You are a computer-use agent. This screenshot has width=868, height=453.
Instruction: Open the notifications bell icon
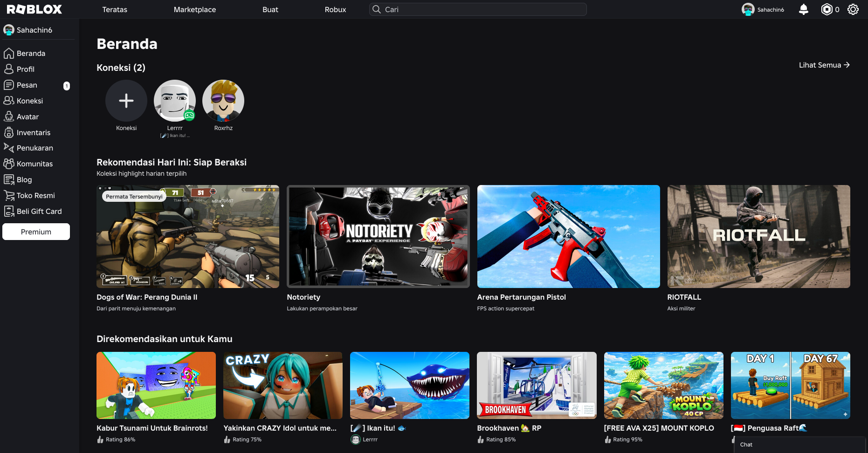click(x=803, y=9)
